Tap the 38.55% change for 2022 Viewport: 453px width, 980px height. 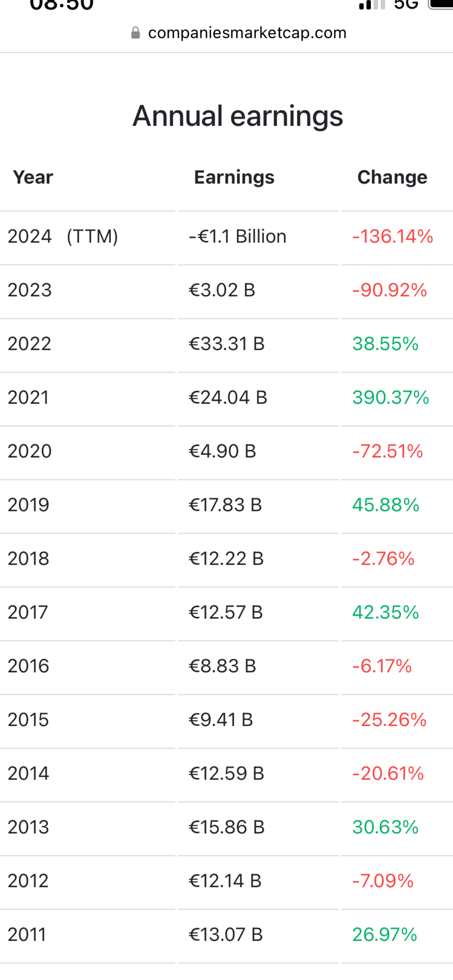coord(385,344)
